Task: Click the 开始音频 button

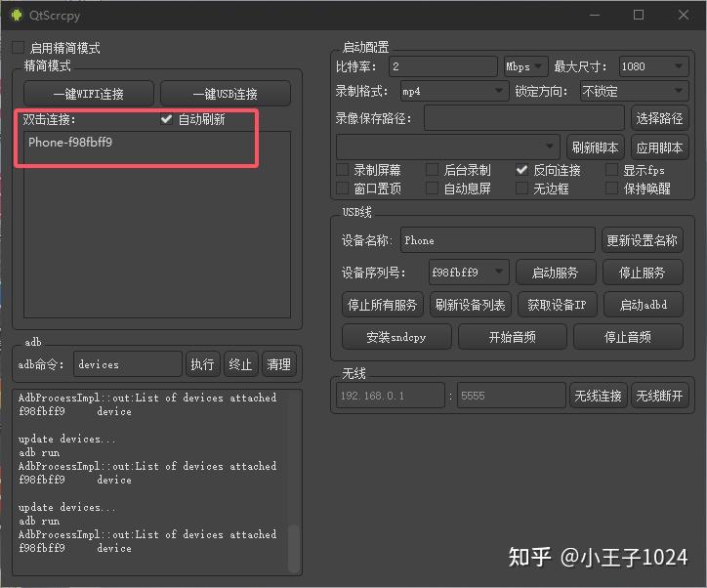Action: [x=513, y=337]
